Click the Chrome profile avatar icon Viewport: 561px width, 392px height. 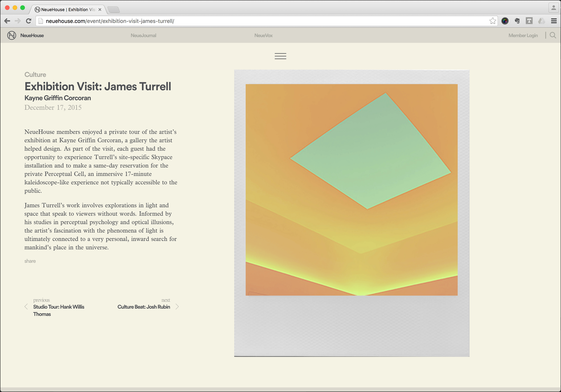tap(553, 8)
